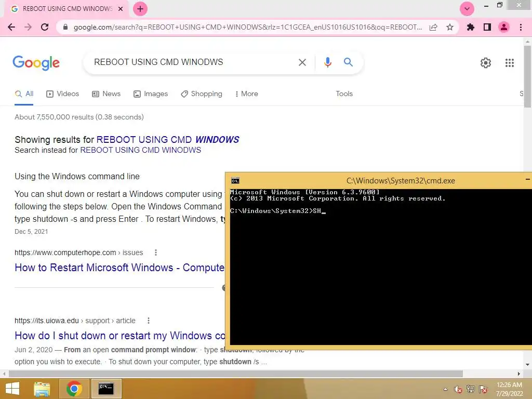Show hidden system tray icons

click(x=445, y=389)
